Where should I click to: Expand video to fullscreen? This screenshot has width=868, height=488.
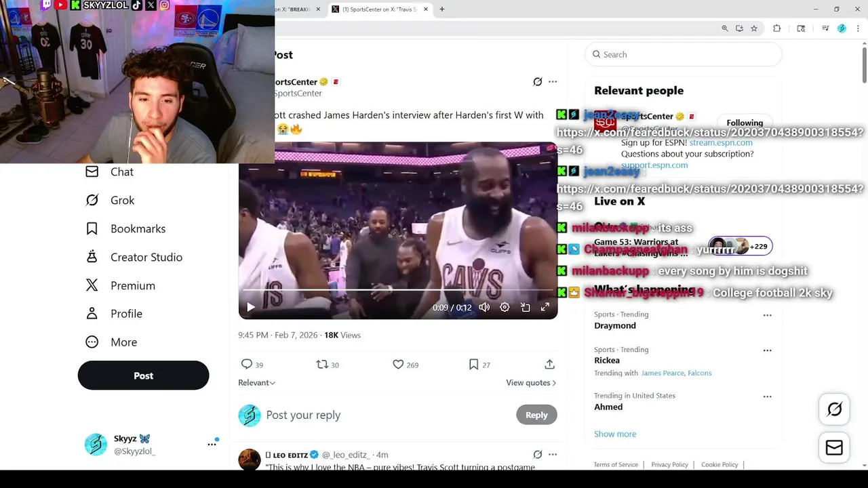(545, 307)
